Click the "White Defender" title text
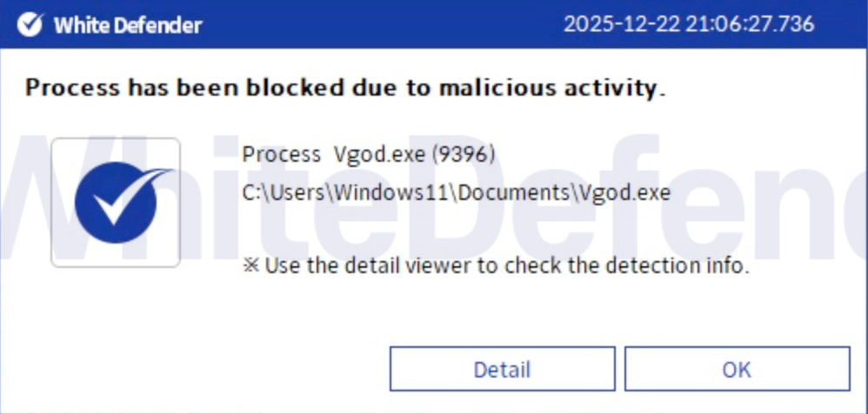 (127, 25)
